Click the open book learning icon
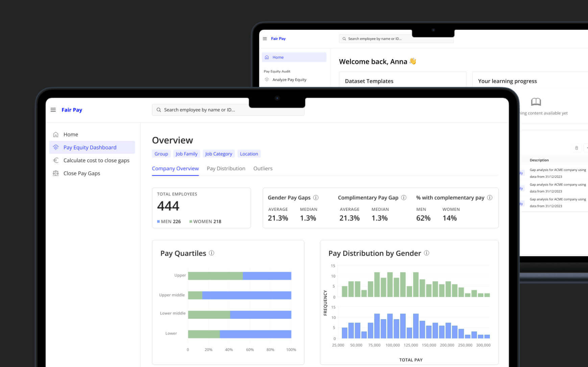 (536, 102)
